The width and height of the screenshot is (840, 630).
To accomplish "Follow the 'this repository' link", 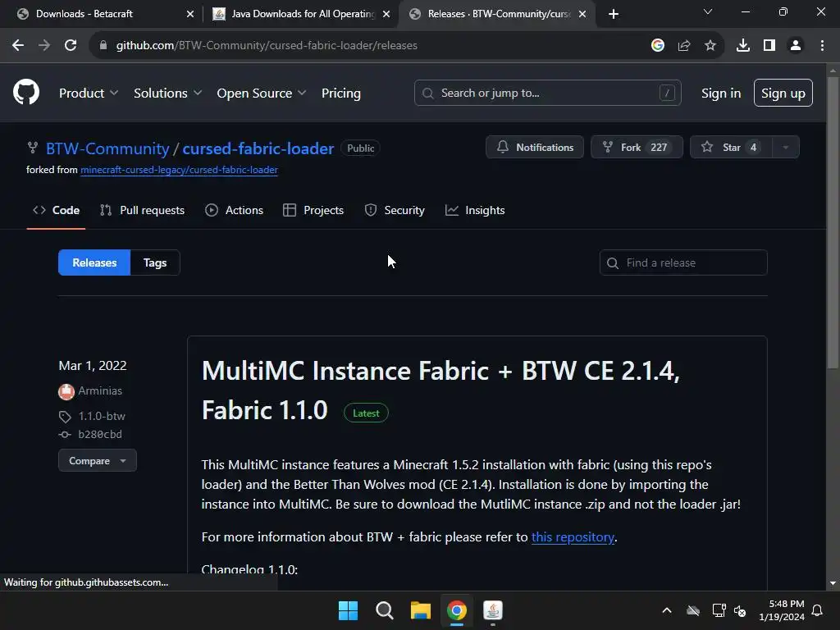I will click(x=573, y=536).
